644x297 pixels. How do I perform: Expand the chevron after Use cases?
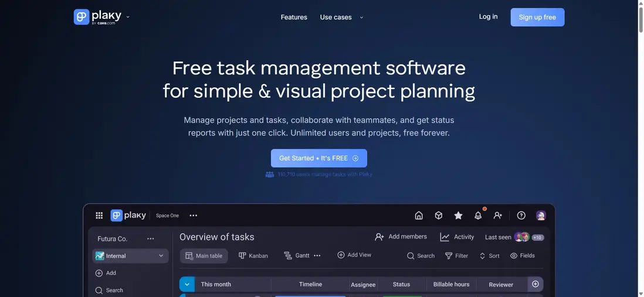click(x=361, y=17)
